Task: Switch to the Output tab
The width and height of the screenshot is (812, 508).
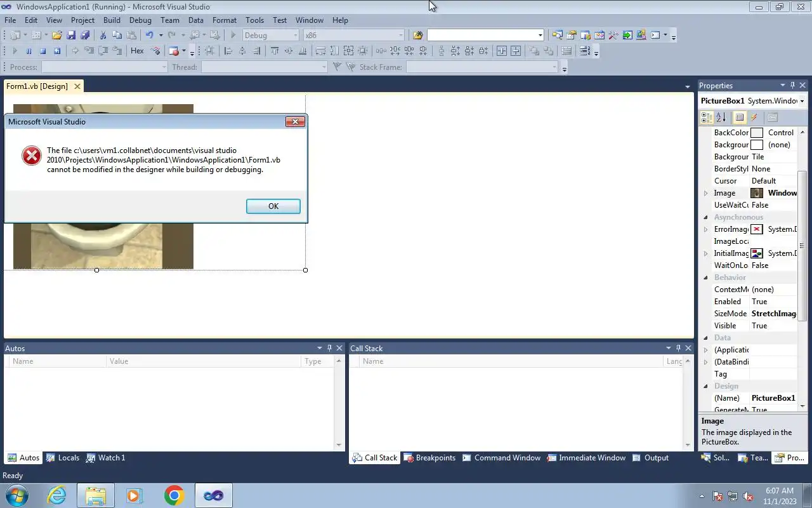Action: (650, 458)
